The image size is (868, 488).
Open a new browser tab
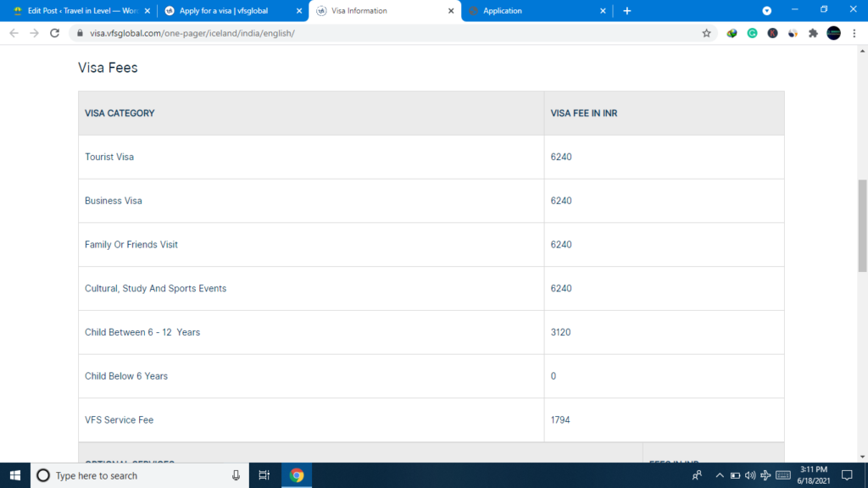[626, 10]
